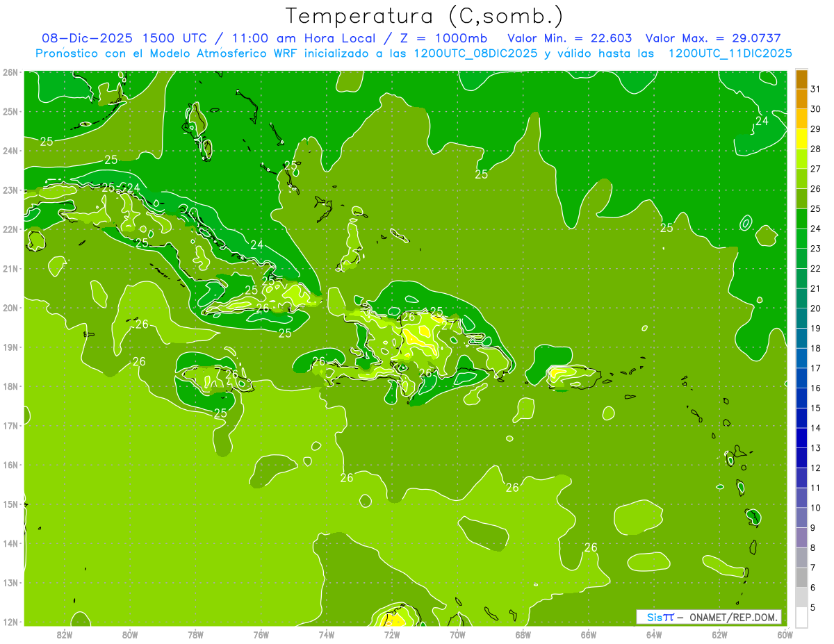Pick the light green swatch between legend 26 and 27
This screenshot has height=644, width=834.
(801, 179)
